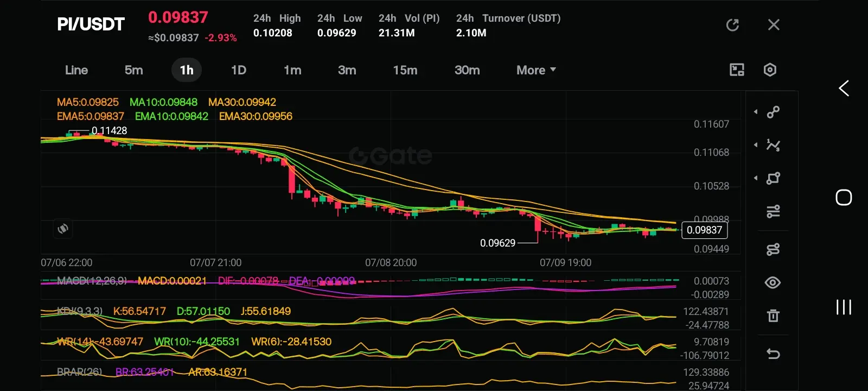Select the 1D timeframe
868x391 pixels.
point(239,70)
